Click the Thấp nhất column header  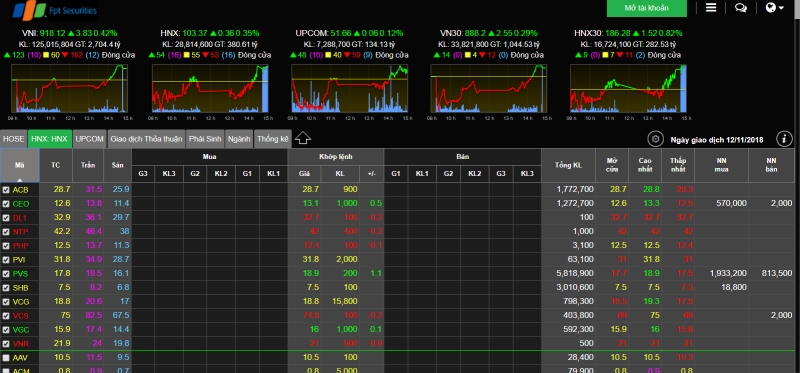tap(678, 165)
